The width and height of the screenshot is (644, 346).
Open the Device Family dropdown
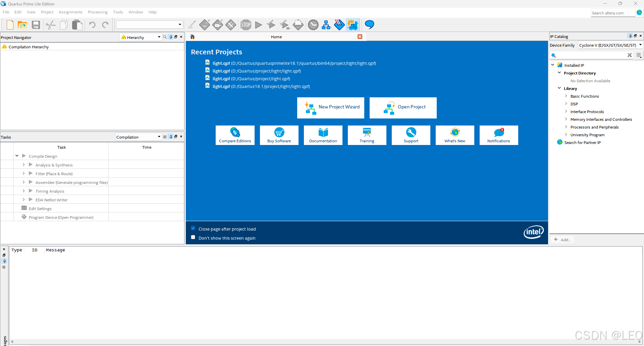tap(610, 45)
